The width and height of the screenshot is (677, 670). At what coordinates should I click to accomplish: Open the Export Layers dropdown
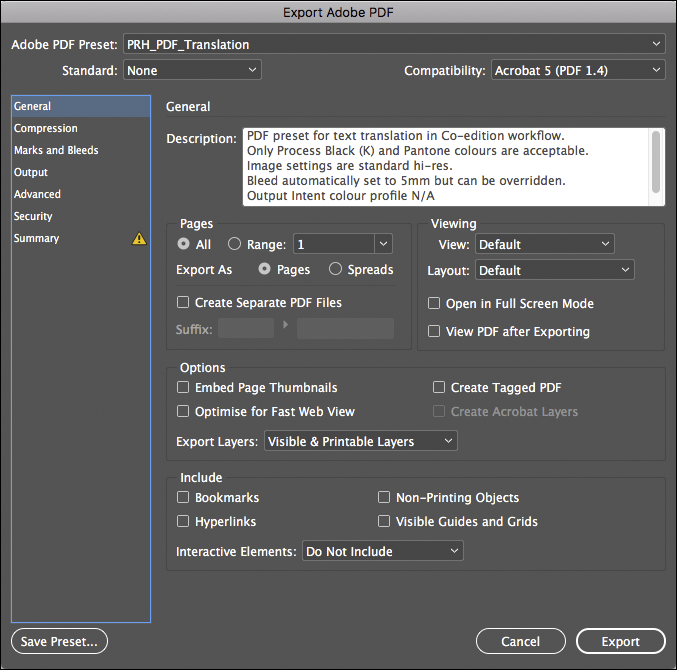point(361,441)
